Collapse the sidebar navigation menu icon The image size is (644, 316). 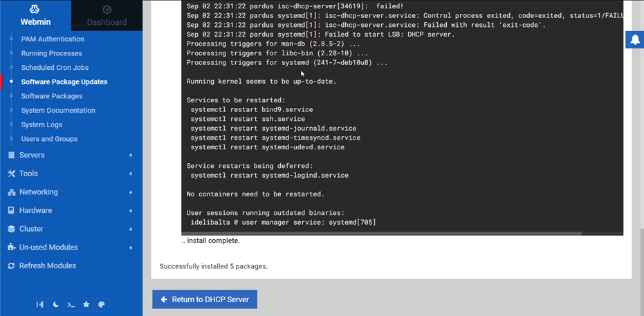(x=40, y=304)
